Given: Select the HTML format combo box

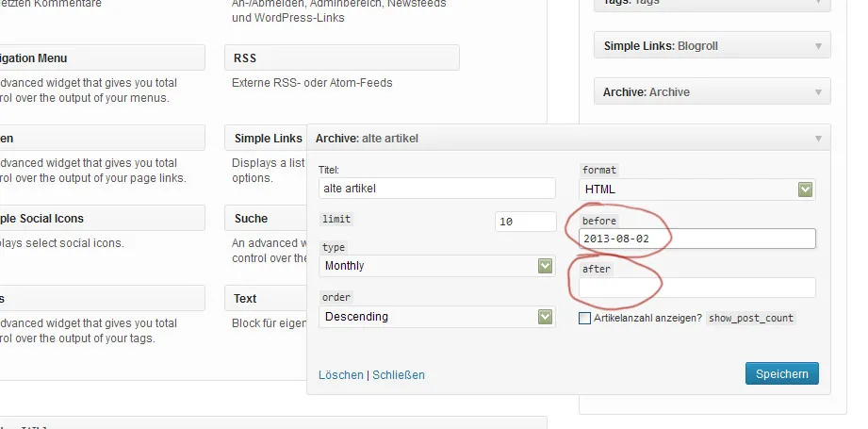Looking at the screenshot, I should point(697,190).
